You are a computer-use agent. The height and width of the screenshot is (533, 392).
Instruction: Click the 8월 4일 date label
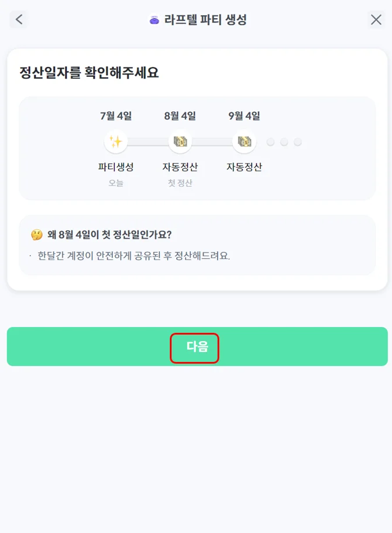(x=180, y=116)
